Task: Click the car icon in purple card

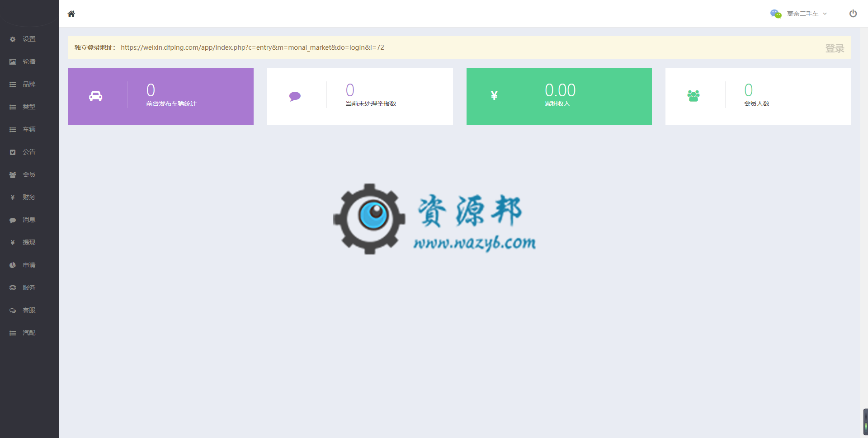Action: click(x=95, y=96)
